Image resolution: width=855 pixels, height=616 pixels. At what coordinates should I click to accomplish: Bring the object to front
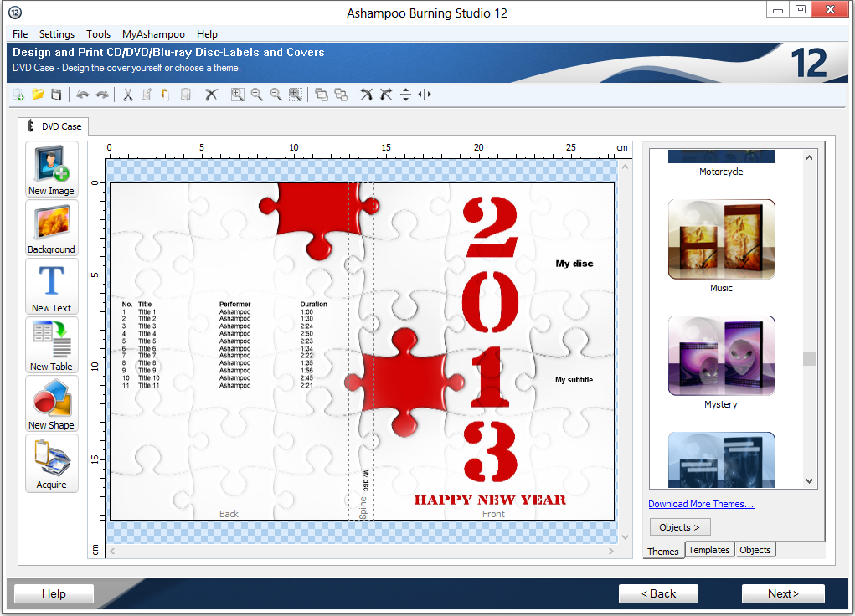(322, 95)
